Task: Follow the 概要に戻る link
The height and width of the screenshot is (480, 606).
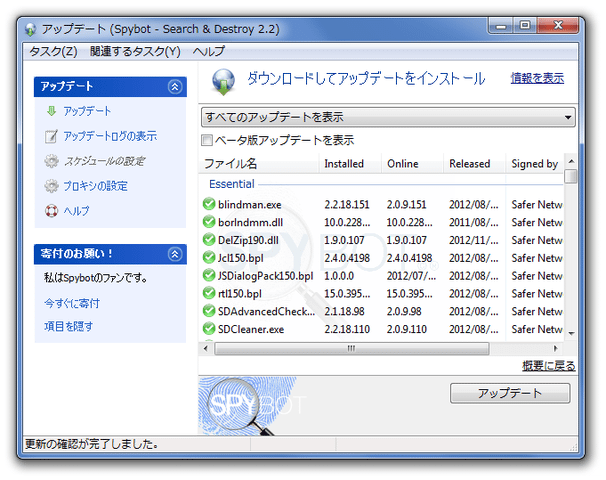Action: click(x=549, y=366)
